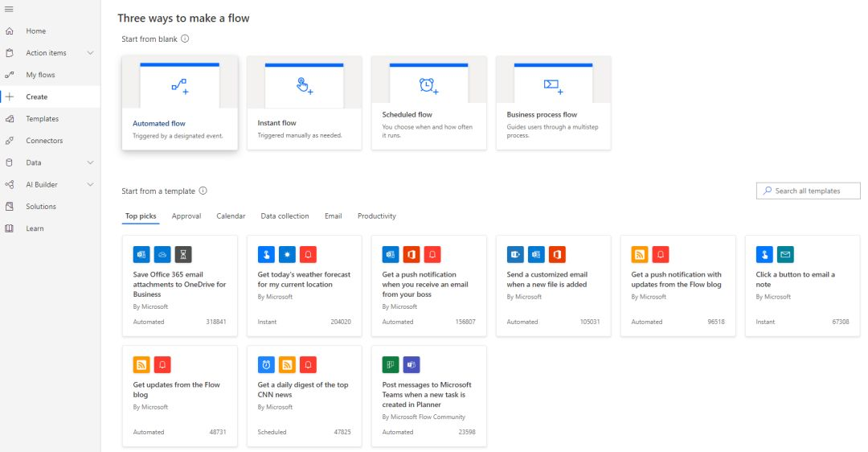Open Templates in the sidebar

click(x=42, y=119)
